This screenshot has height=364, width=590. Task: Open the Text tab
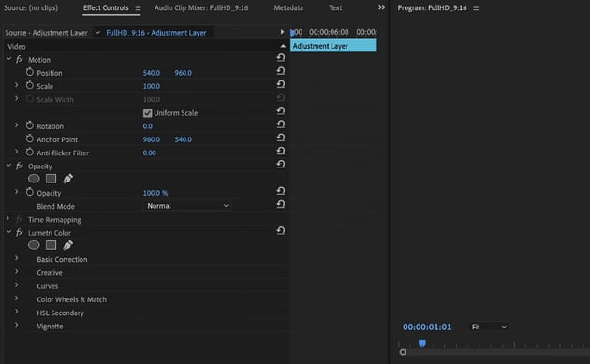pyautogui.click(x=335, y=7)
